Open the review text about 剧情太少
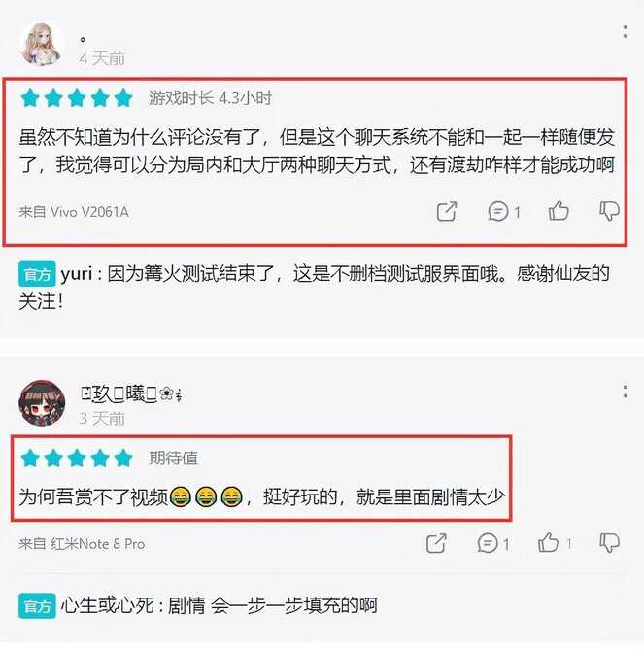The width and height of the screenshot is (644, 649). [262, 496]
